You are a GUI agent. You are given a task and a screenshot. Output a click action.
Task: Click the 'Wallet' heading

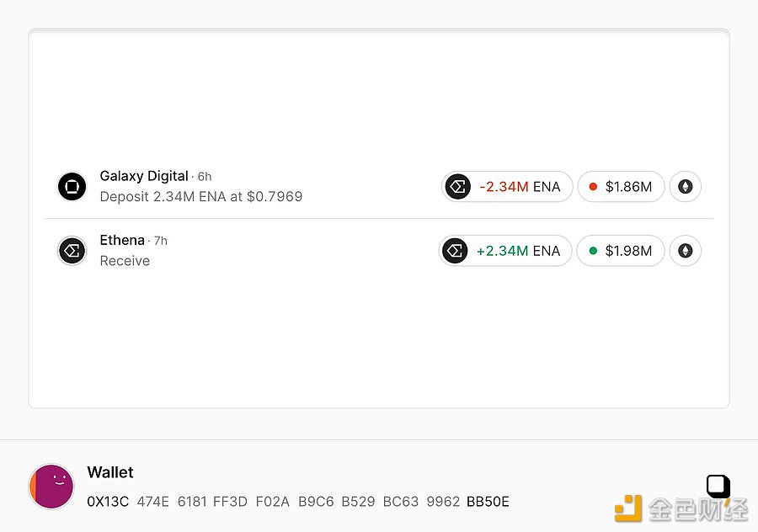110,472
